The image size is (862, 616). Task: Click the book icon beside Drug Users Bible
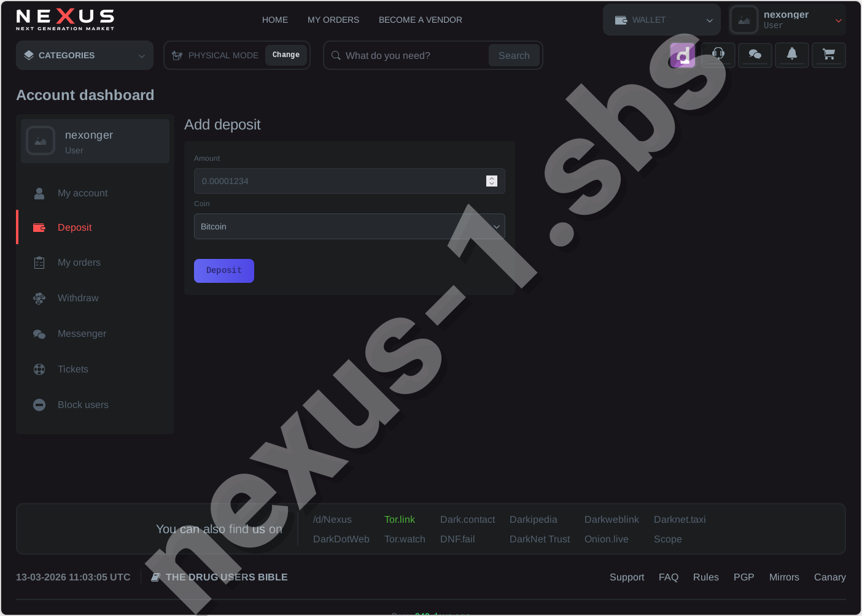156,577
